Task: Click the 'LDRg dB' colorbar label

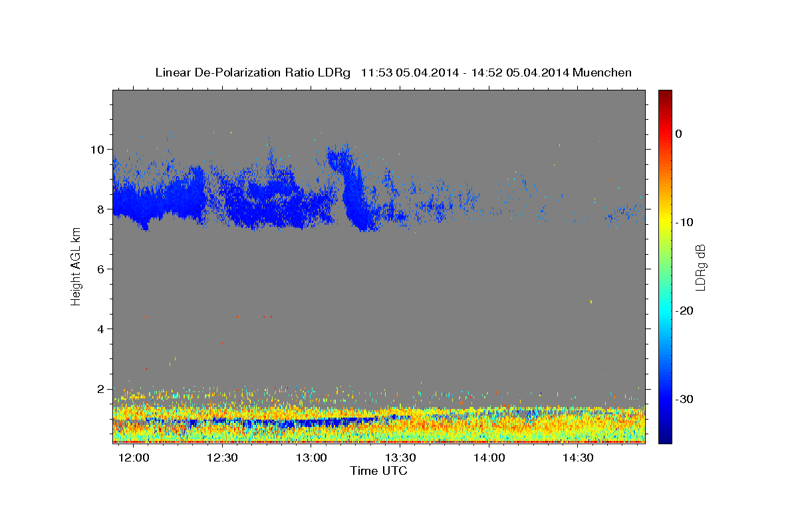Action: 700,267
